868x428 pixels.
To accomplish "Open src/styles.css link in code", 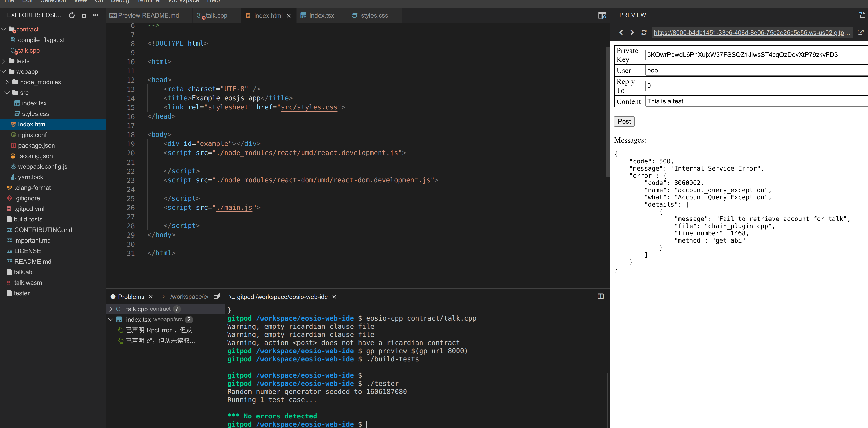I will pos(309,107).
